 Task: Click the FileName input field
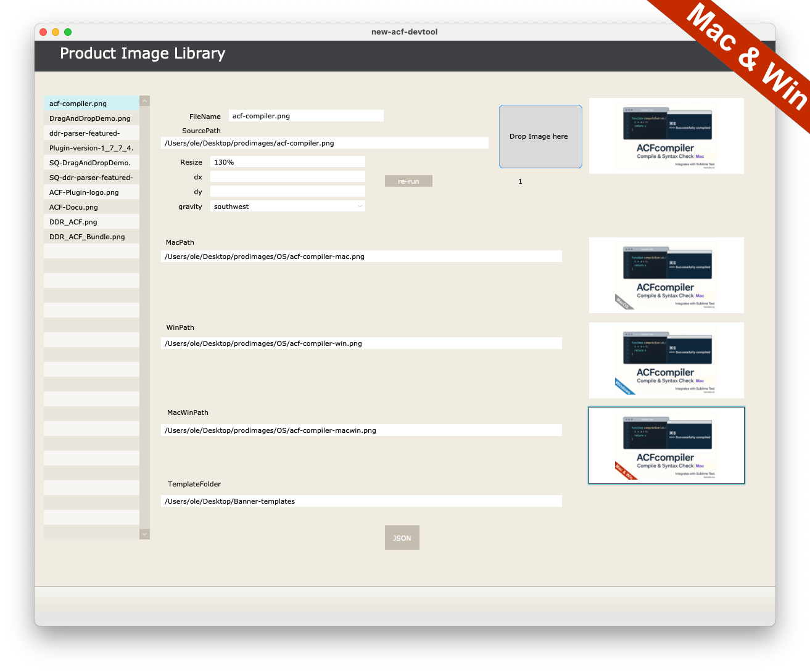click(x=306, y=116)
